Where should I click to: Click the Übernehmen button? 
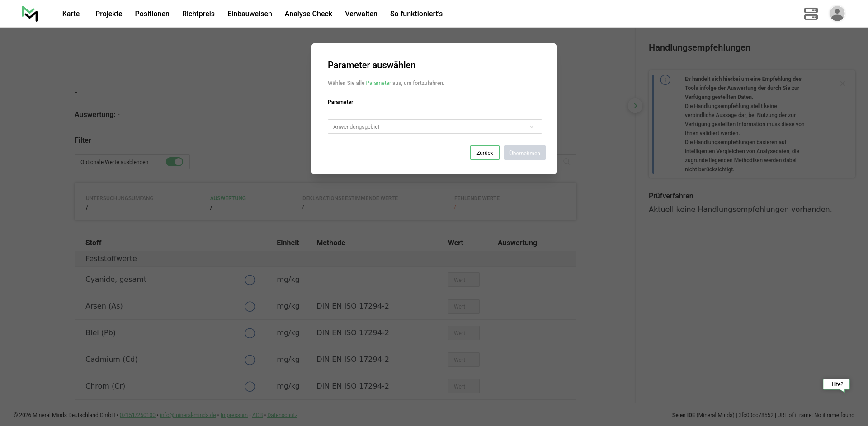pos(524,153)
